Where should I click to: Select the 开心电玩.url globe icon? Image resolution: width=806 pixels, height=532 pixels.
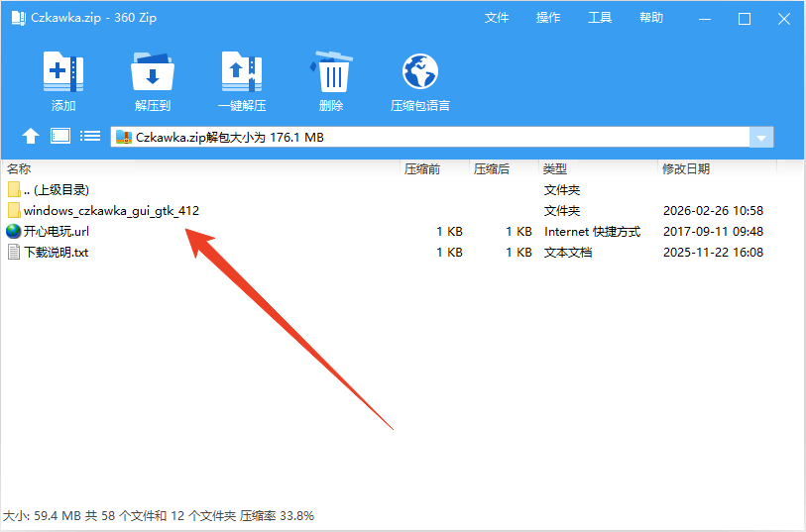(14, 232)
